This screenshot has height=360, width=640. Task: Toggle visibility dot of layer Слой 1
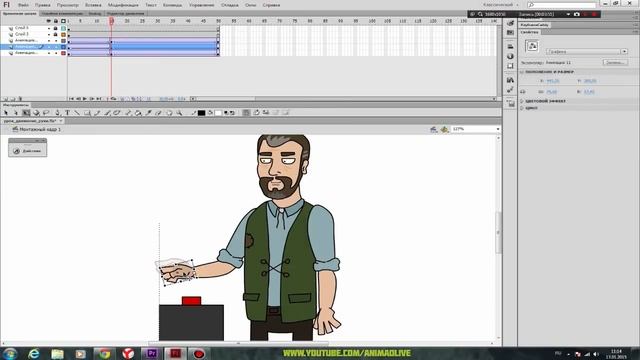(49, 28)
